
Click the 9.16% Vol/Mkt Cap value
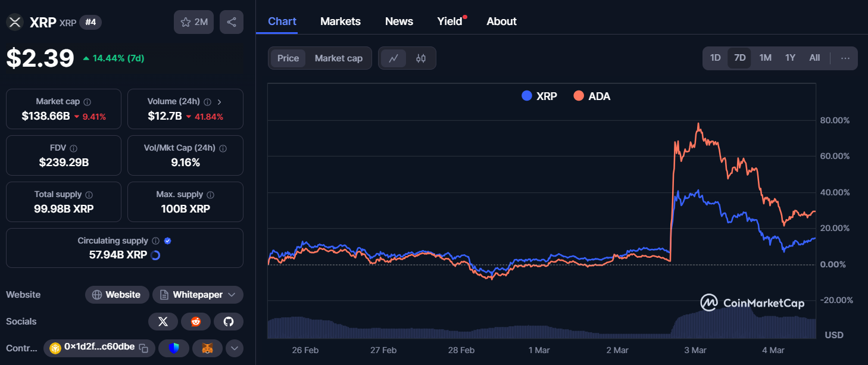pyautogui.click(x=185, y=162)
